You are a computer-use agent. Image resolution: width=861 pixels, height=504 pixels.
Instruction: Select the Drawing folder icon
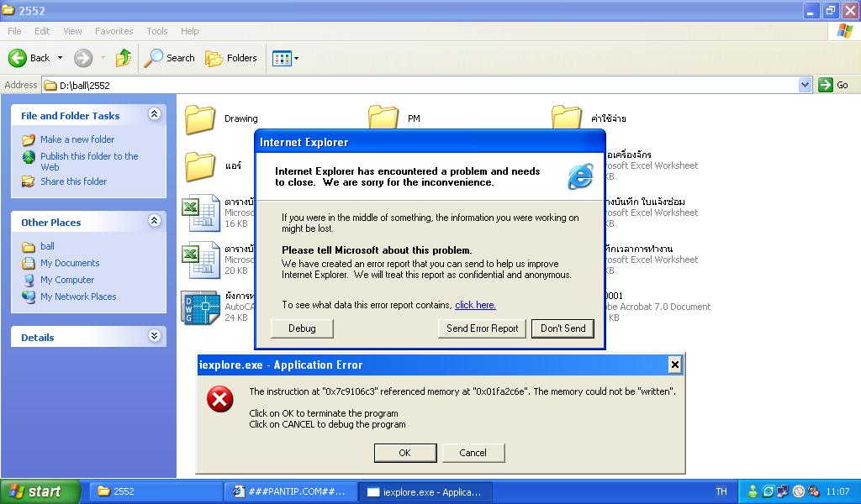(x=200, y=119)
